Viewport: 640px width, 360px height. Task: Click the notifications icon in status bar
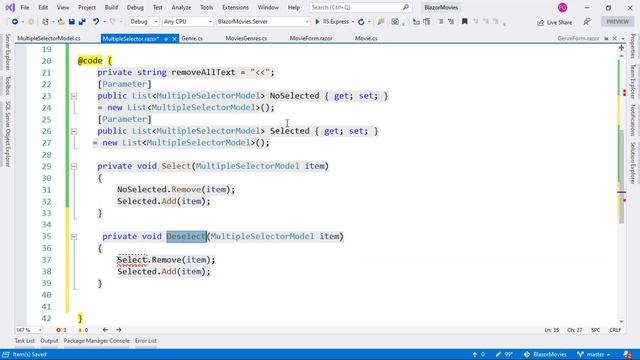628,354
